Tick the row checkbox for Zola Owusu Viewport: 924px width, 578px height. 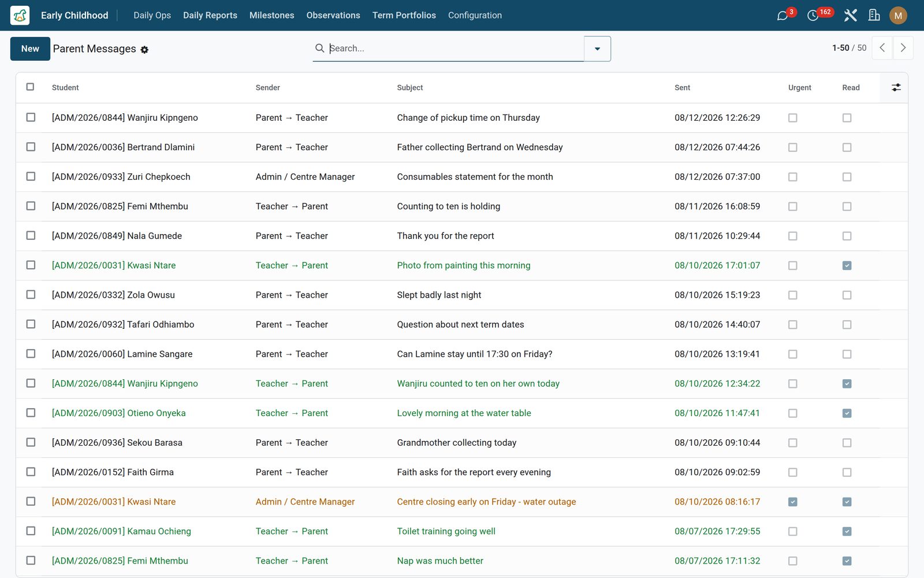tap(31, 294)
